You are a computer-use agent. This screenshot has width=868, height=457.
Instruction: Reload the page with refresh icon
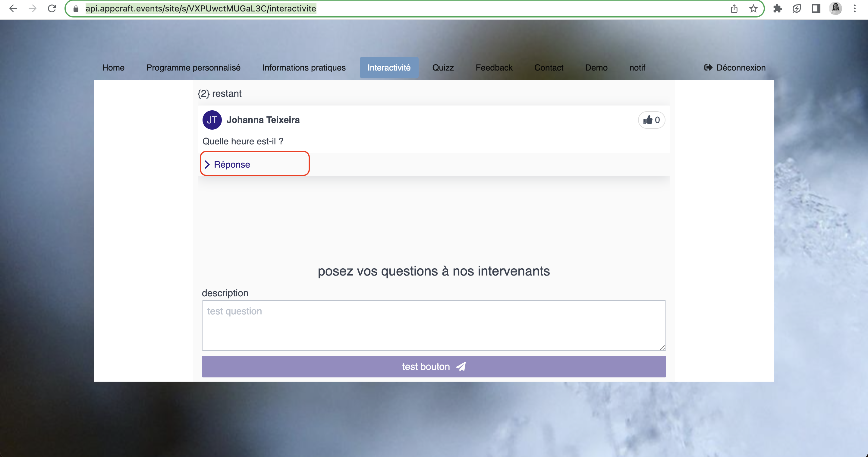point(52,8)
